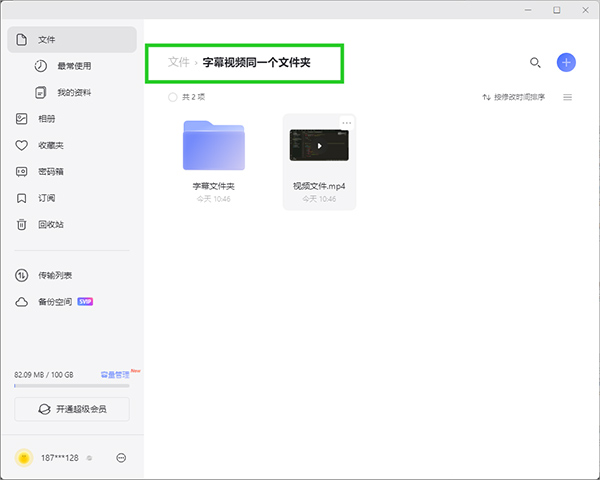Viewport: 600px width, 480px height.
Task: Click the 容量管理 link
Action: pyautogui.click(x=114, y=374)
